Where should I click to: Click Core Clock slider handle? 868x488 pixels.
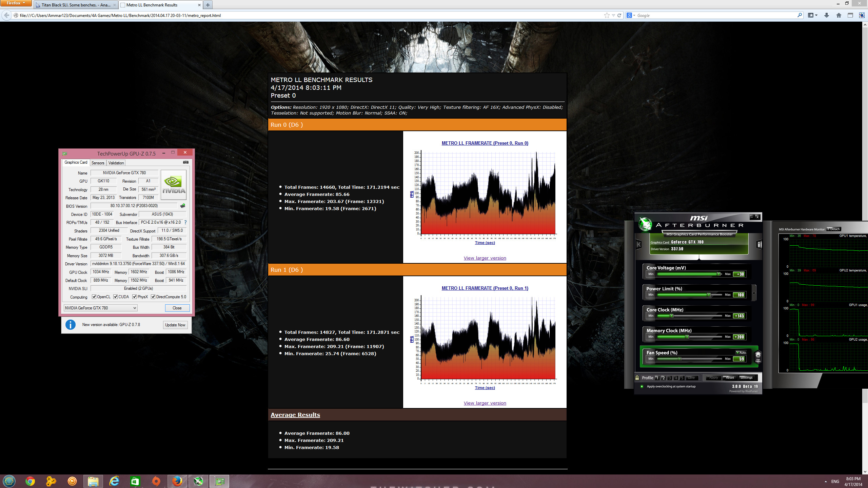tap(672, 316)
